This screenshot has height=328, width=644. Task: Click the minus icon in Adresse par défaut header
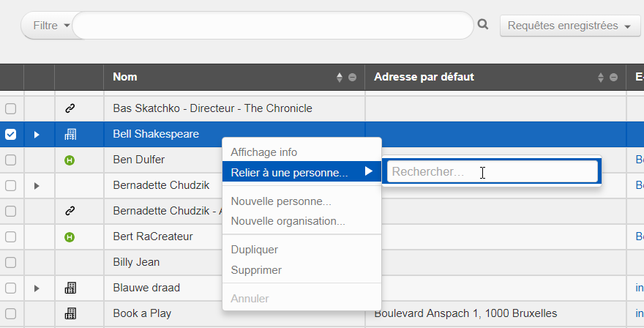(613, 78)
